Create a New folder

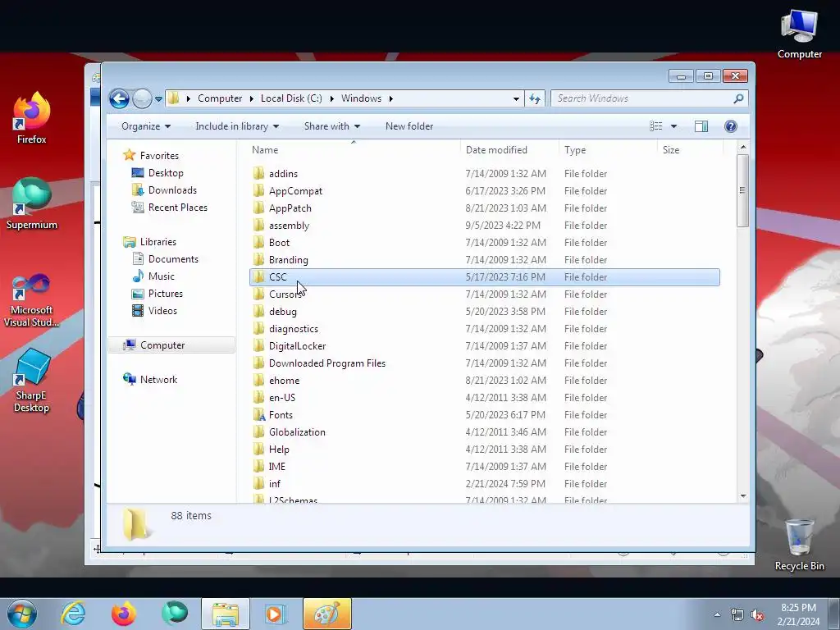point(409,126)
